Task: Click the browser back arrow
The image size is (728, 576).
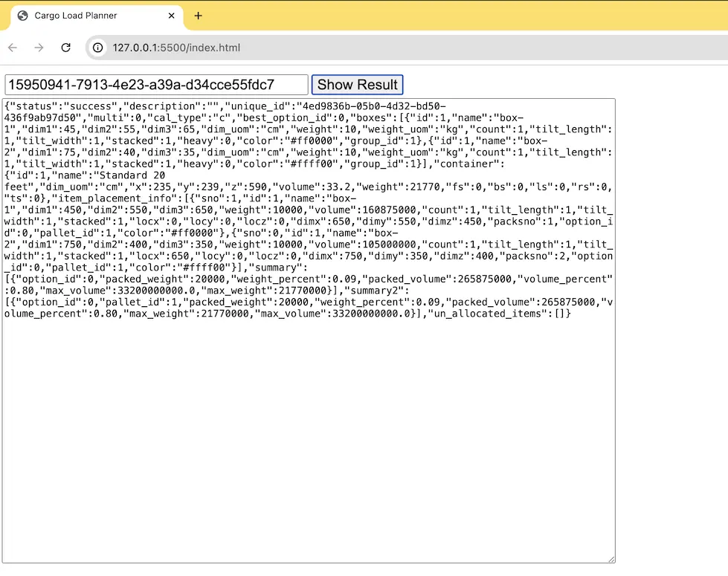Action: [x=13, y=48]
